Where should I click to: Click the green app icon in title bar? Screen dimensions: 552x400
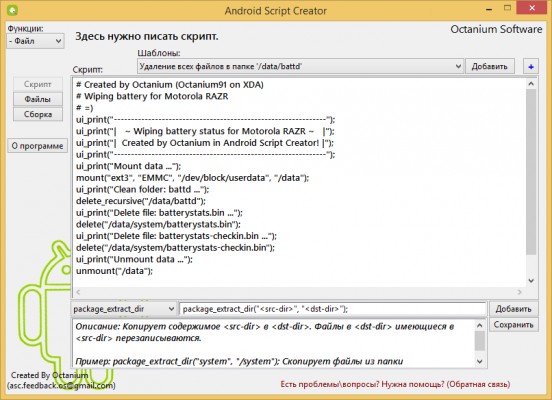(x=12, y=10)
